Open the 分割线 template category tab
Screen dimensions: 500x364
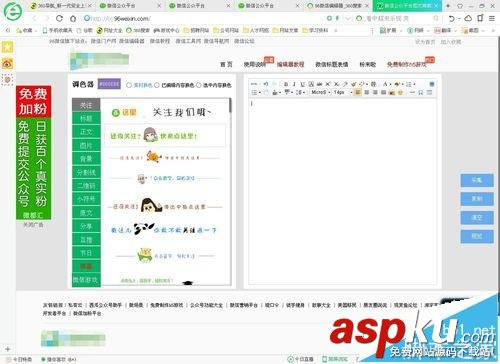86,172
